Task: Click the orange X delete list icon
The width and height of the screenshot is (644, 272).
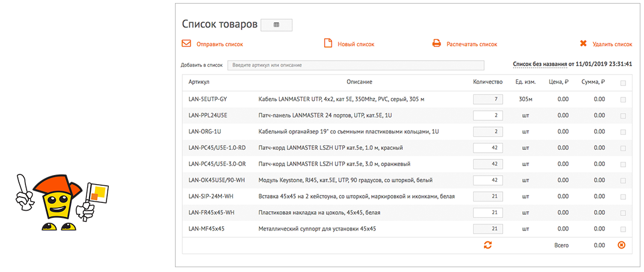Action: pyautogui.click(x=583, y=44)
